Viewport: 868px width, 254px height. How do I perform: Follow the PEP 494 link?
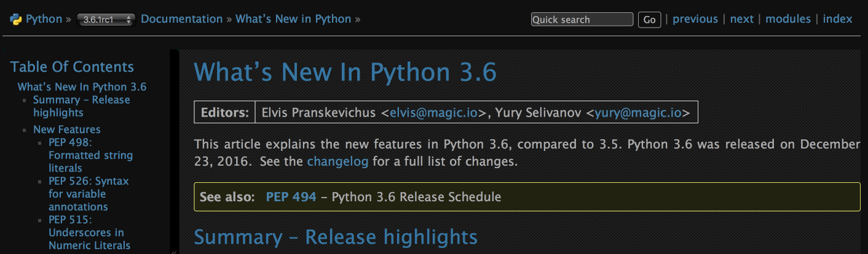291,197
